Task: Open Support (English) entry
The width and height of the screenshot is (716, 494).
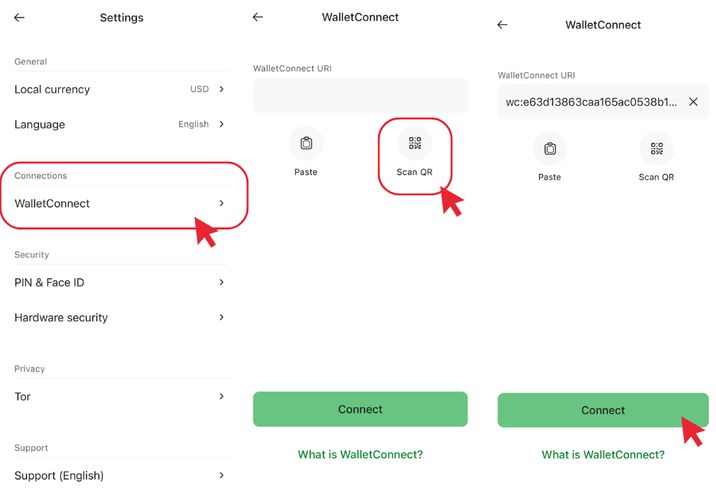Action: pyautogui.click(x=120, y=476)
